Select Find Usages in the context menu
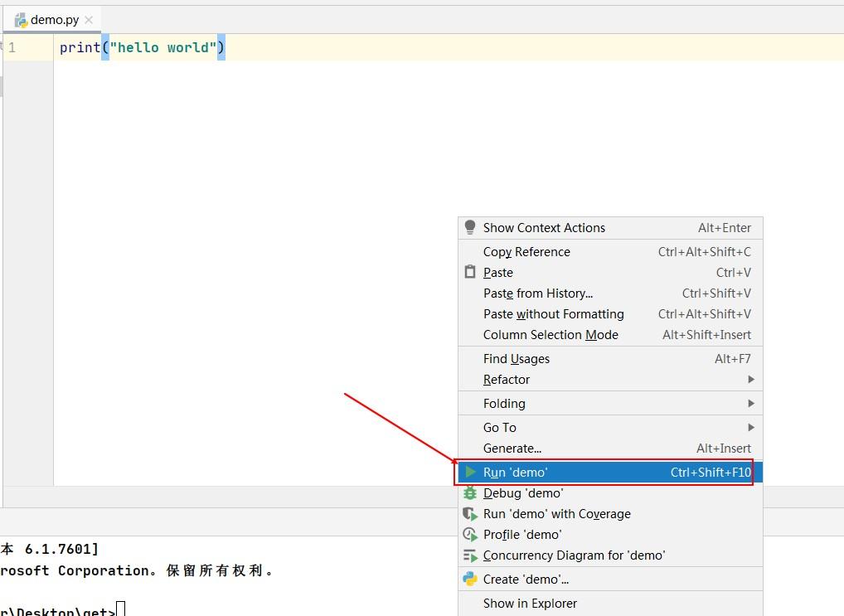Viewport: 844px width, 616px height. point(610,359)
